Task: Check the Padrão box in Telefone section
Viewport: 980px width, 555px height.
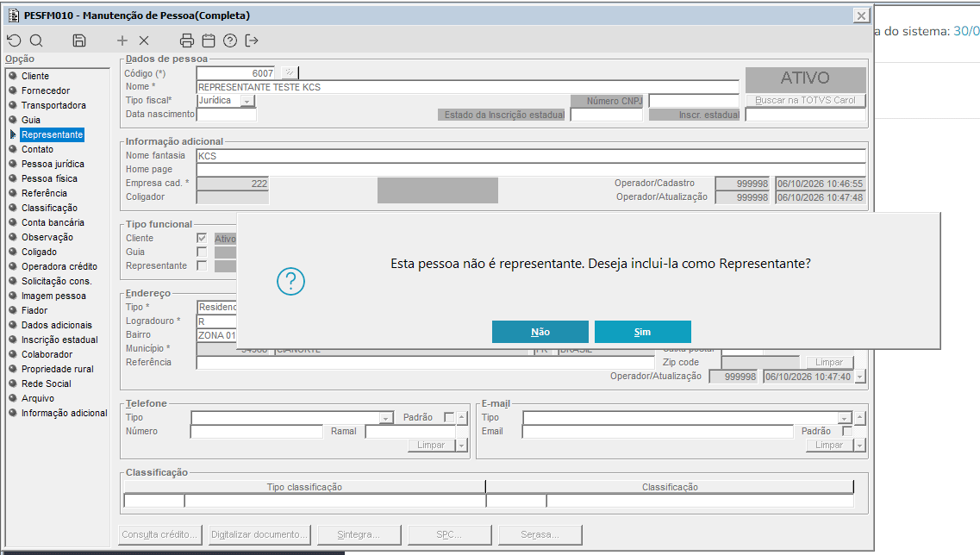Action: coord(449,417)
